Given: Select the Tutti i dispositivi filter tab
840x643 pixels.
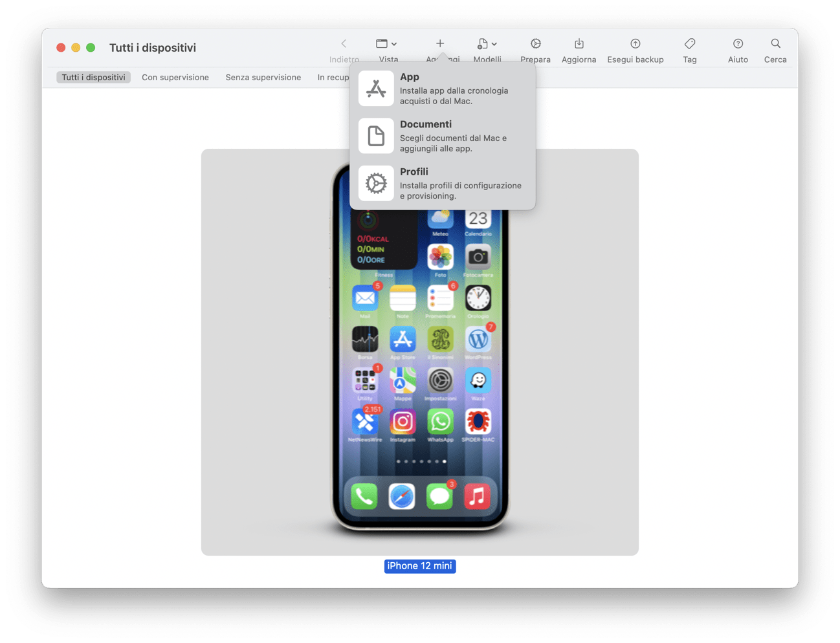Looking at the screenshot, I should point(94,78).
